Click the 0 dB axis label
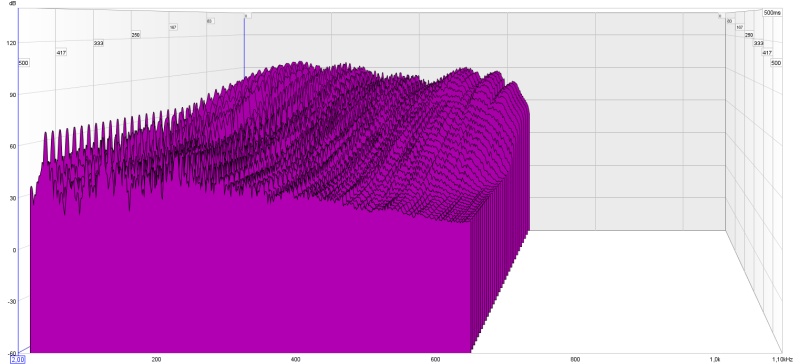800x364 pixels. [14, 249]
